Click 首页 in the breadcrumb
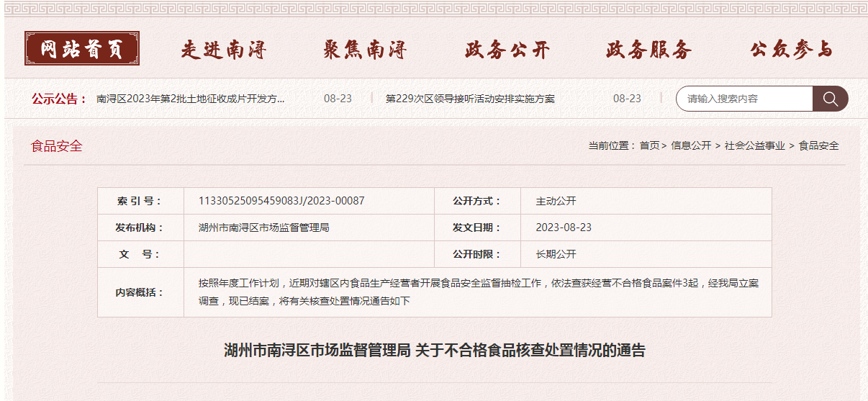868x401 pixels. (649, 145)
